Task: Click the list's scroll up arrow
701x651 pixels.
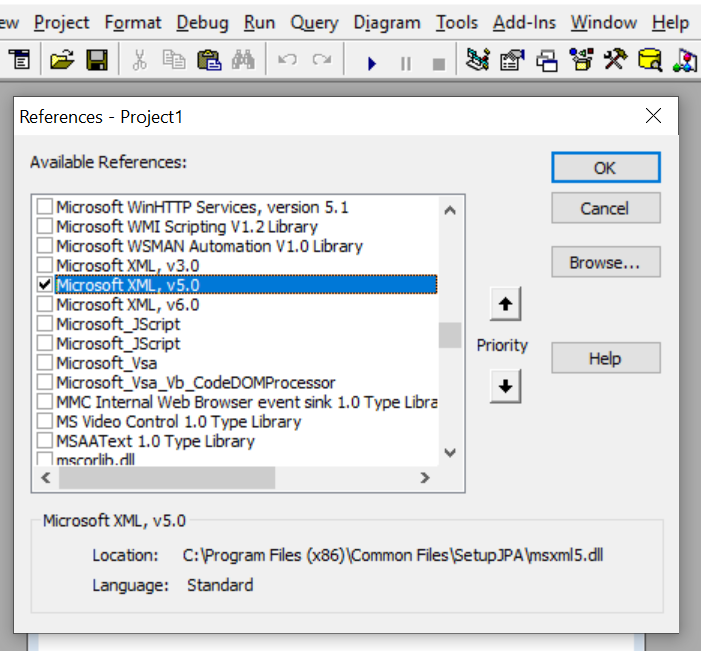Action: point(450,210)
